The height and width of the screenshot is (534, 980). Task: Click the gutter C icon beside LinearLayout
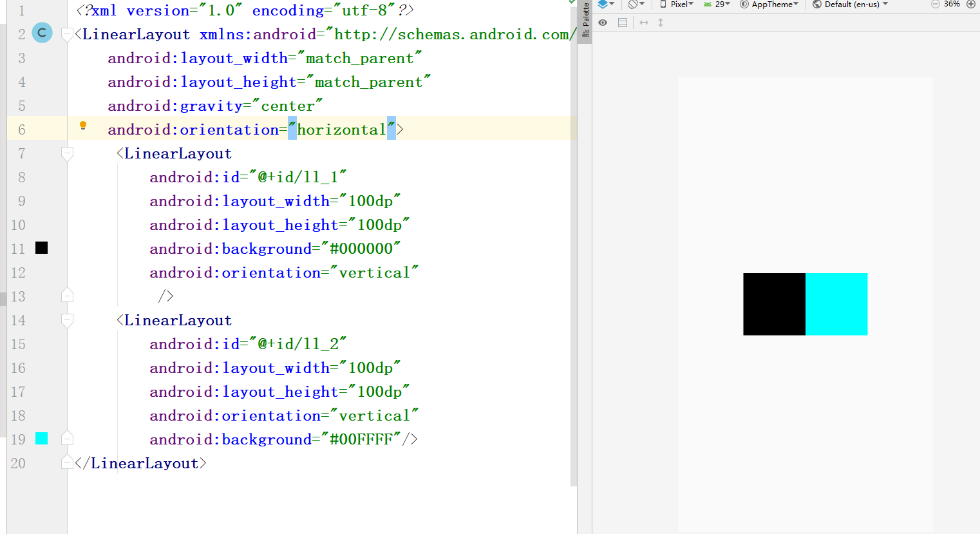[42, 33]
